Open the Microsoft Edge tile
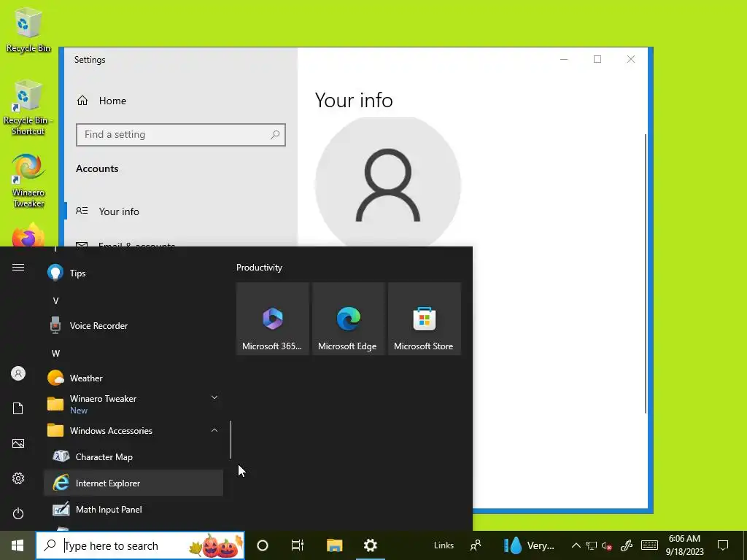The height and width of the screenshot is (560, 747). coord(348,319)
